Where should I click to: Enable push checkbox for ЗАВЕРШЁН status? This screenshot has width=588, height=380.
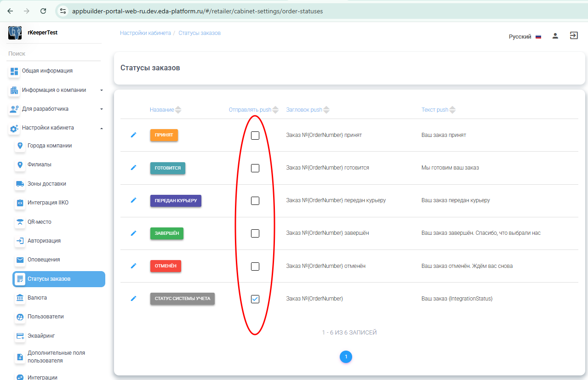pos(255,233)
